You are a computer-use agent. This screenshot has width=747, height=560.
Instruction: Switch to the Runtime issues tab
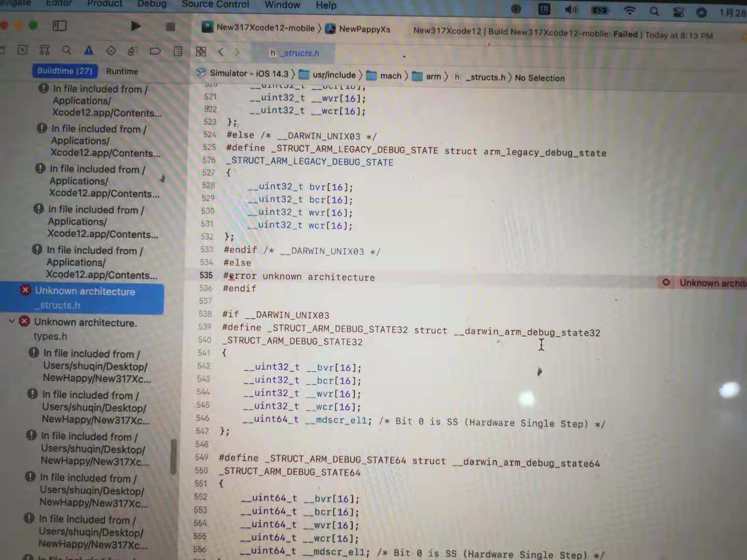pos(122,71)
